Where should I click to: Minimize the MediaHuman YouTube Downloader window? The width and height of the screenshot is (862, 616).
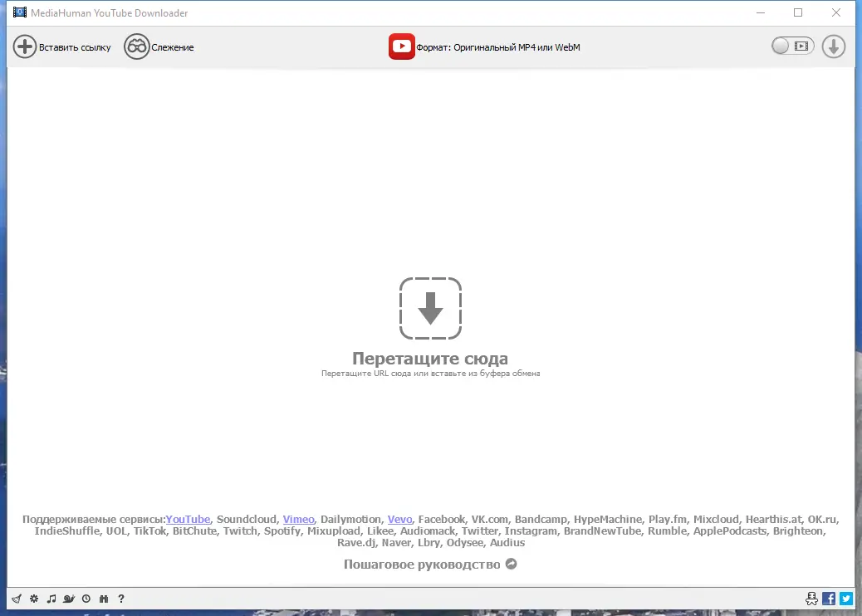[761, 12]
